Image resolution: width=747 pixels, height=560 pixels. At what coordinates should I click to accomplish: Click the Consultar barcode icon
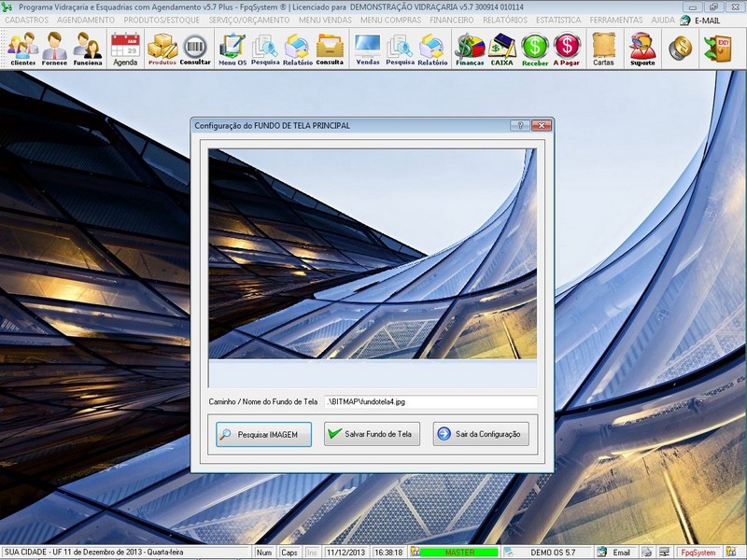pos(195,49)
